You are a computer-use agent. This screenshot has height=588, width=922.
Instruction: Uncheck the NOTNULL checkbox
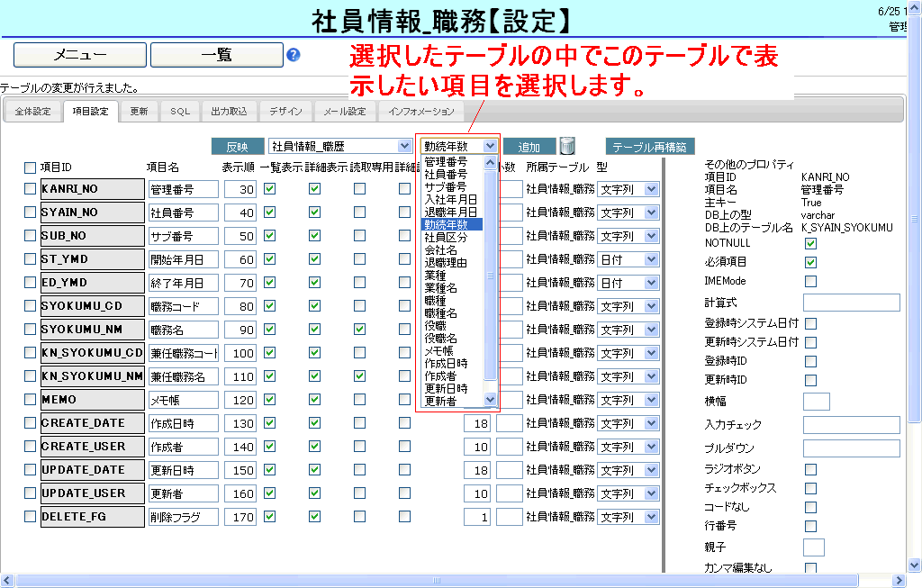click(810, 243)
